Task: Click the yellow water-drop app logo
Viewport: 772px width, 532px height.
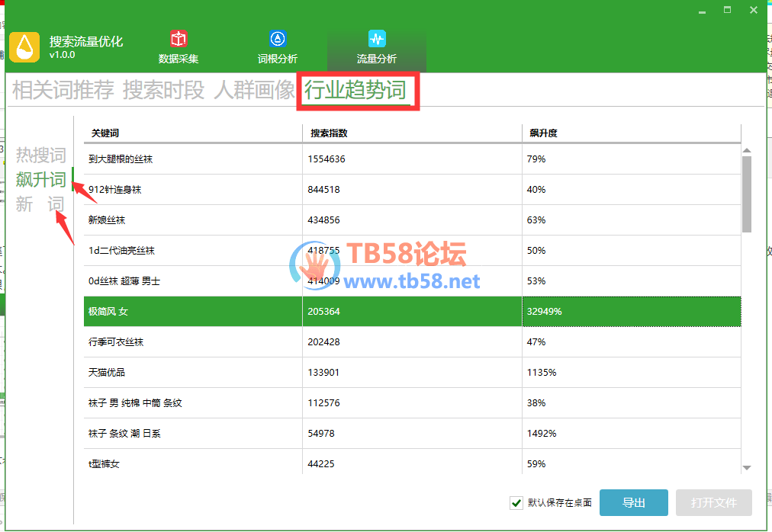Action: tap(24, 47)
